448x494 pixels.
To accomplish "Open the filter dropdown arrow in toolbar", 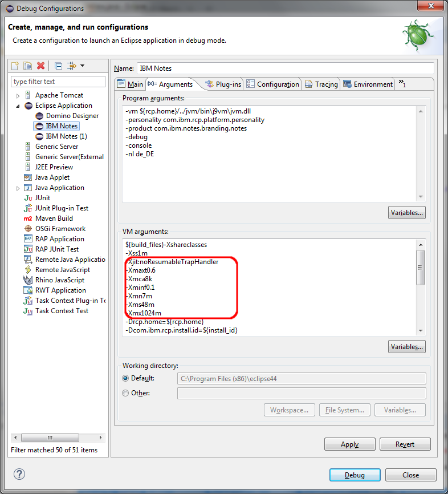I will click(x=82, y=66).
